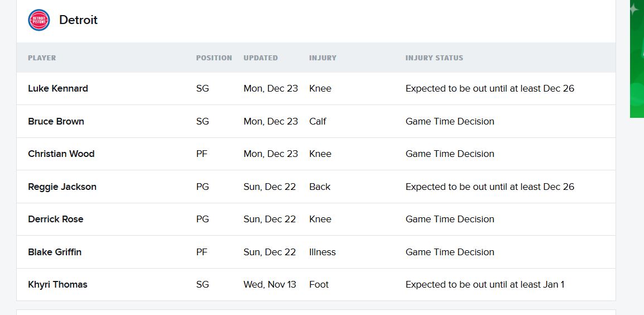Click the Detroit Pistons team logo
The height and width of the screenshot is (315, 644).
click(x=39, y=20)
